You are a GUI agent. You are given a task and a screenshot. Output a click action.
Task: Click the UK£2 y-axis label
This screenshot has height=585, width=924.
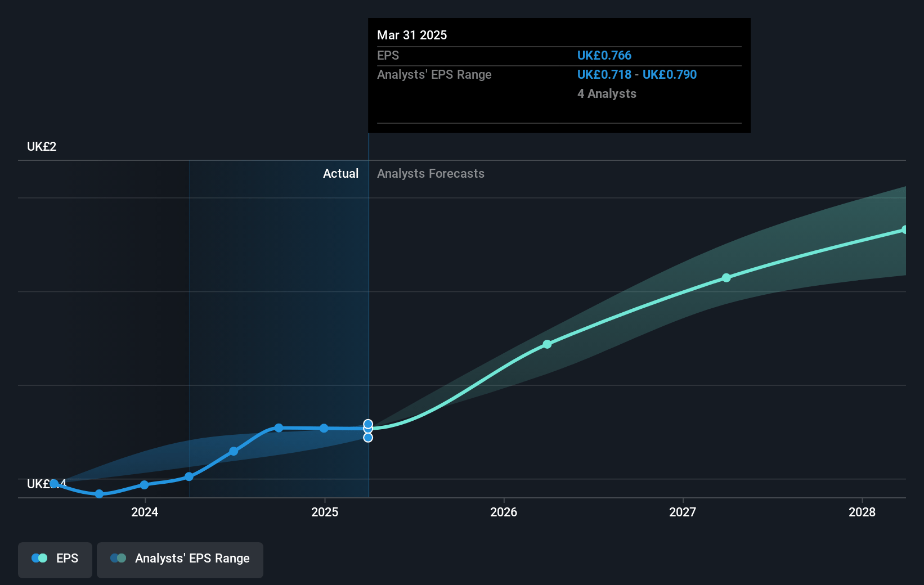[x=42, y=147]
